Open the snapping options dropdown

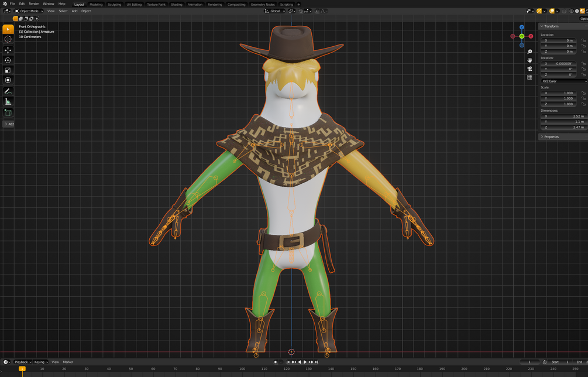(x=308, y=11)
